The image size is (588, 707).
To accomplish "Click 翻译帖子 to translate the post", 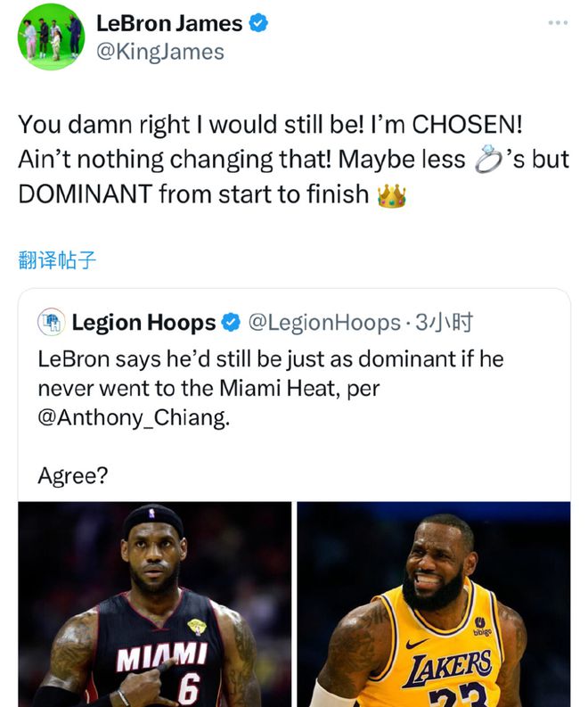I will click(57, 260).
